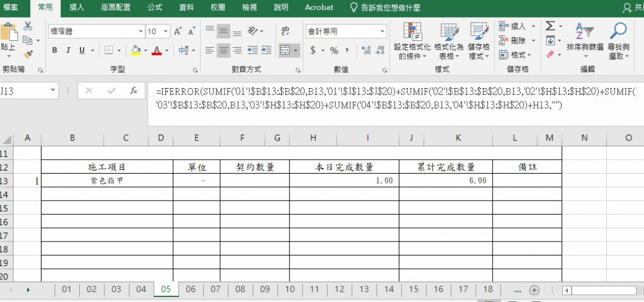This screenshot has width=644, height=302.
Task: Open 尋找與選取 find and select
Action: click(x=619, y=41)
